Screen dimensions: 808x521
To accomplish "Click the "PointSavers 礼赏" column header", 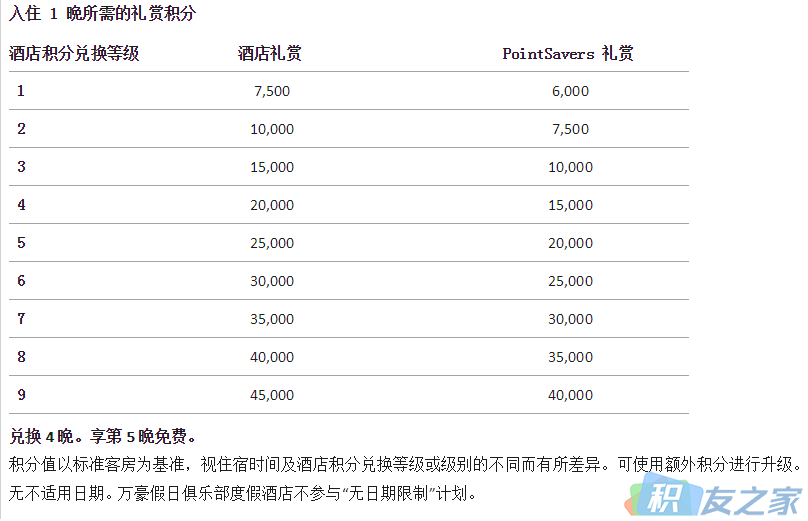I will pos(568,54).
